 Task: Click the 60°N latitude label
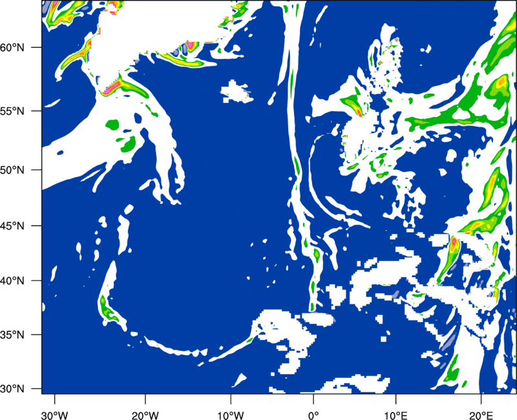point(12,47)
